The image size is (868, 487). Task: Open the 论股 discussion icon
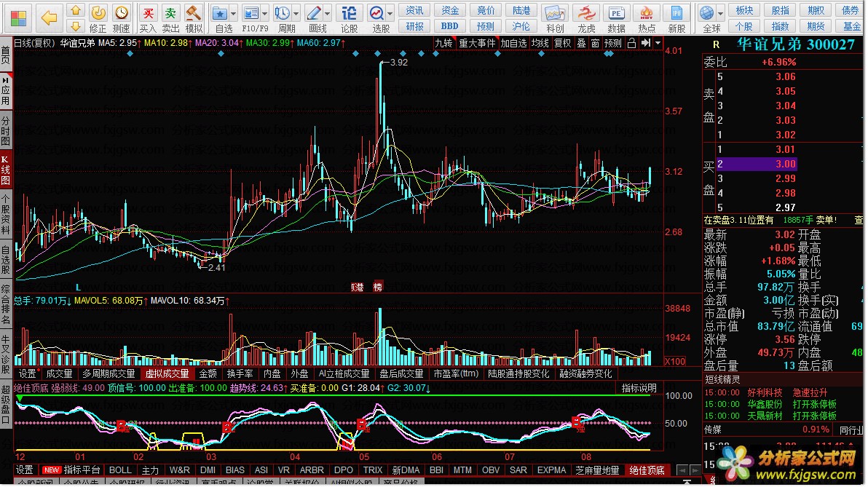350,19
